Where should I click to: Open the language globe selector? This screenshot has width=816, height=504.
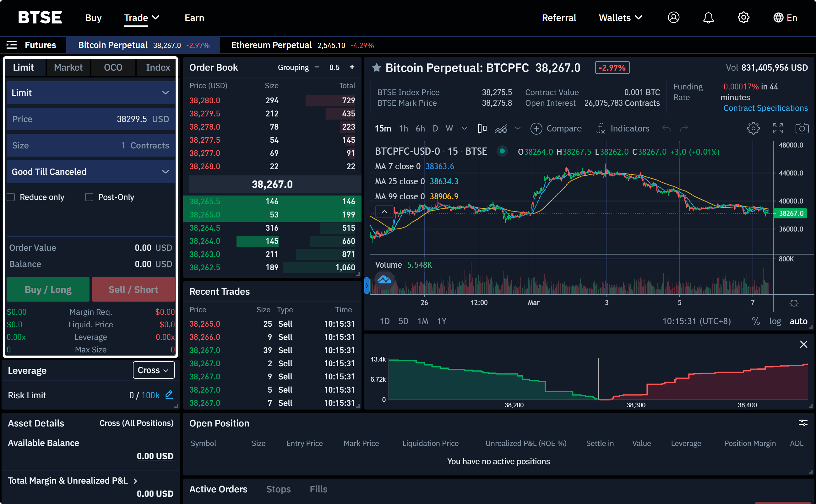click(785, 18)
